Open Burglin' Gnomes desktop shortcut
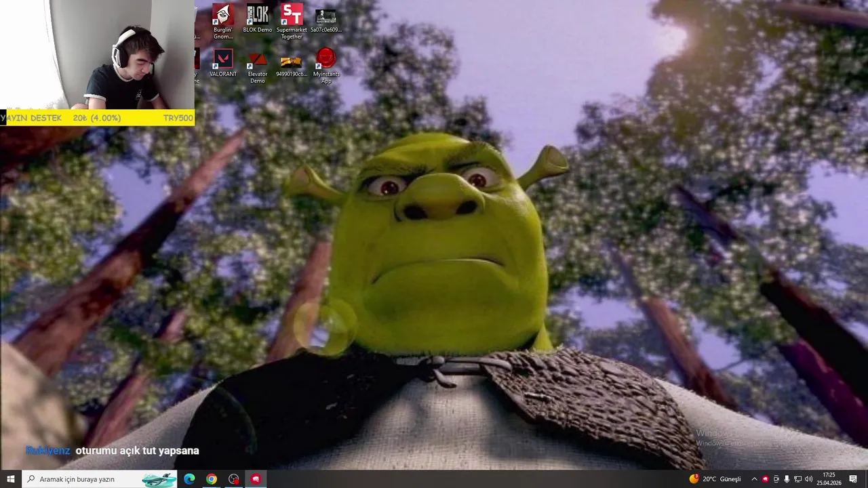Image resolution: width=868 pixels, height=488 pixels. tap(223, 21)
